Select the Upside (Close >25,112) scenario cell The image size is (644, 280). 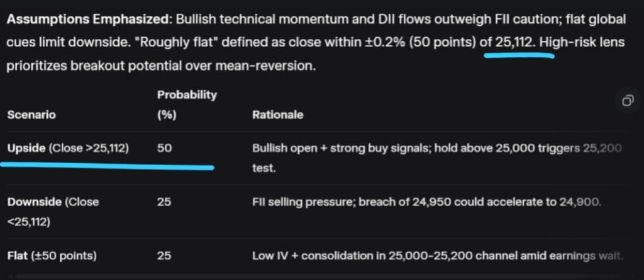(x=68, y=148)
